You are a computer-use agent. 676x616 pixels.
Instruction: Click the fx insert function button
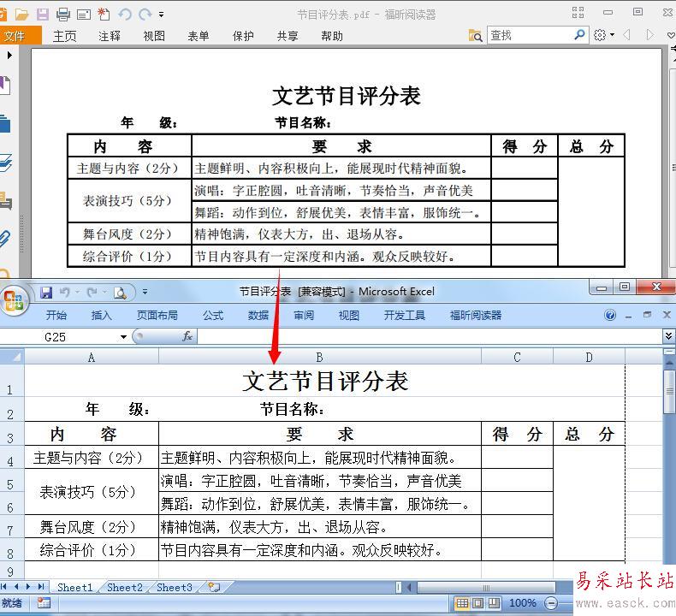187,336
